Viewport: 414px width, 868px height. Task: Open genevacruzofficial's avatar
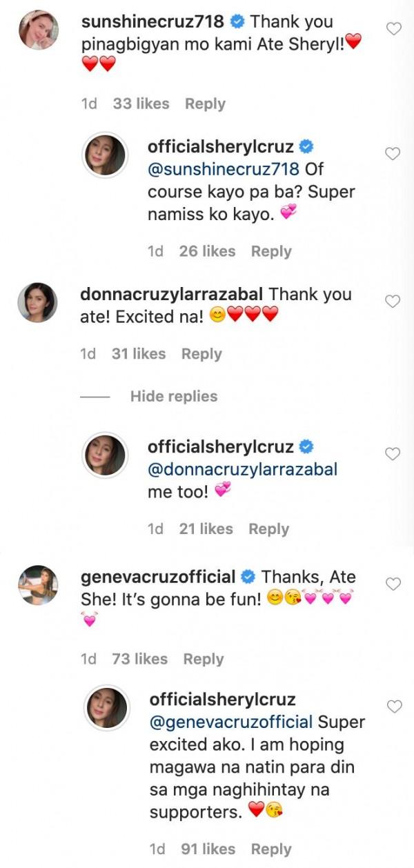pos(37,585)
